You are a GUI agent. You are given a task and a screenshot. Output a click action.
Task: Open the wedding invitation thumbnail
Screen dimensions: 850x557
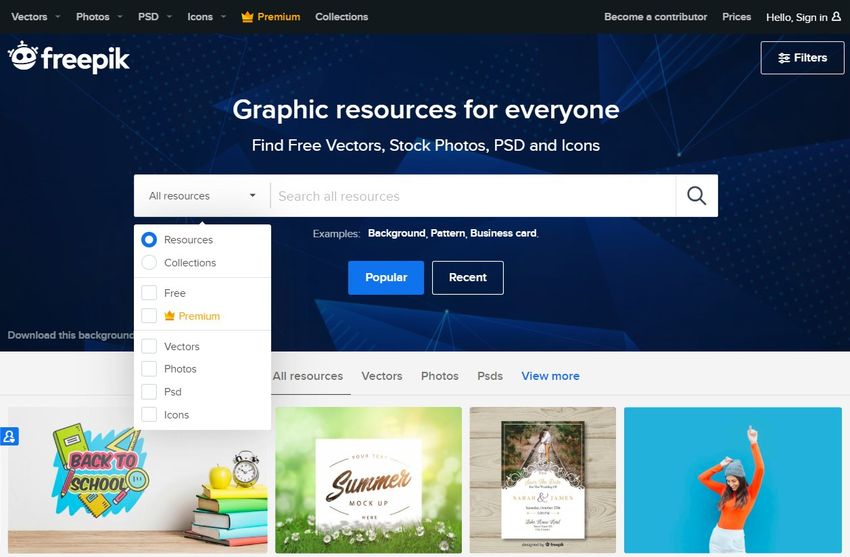click(x=543, y=480)
